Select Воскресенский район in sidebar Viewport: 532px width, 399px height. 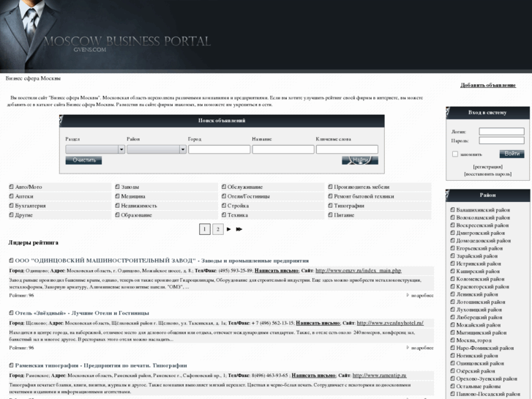482,225
